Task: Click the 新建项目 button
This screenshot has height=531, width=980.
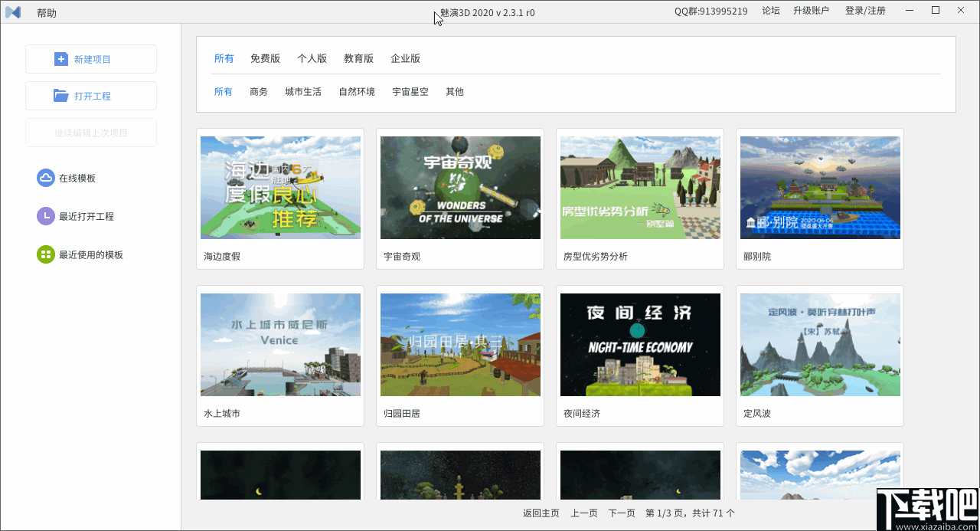Action: pos(91,59)
